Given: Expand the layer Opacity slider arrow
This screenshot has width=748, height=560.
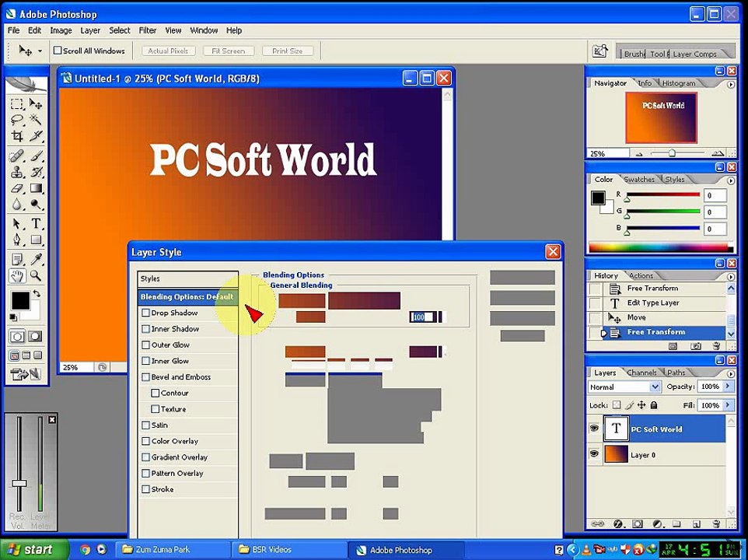Looking at the screenshot, I should point(728,387).
